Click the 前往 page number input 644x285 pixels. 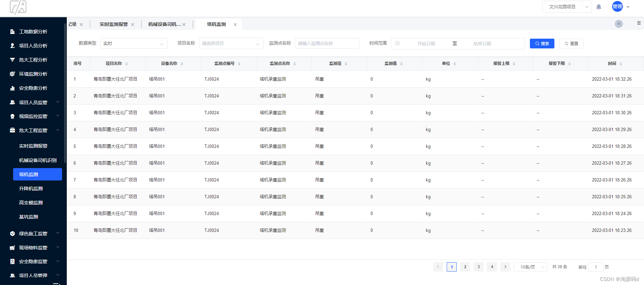(596, 267)
